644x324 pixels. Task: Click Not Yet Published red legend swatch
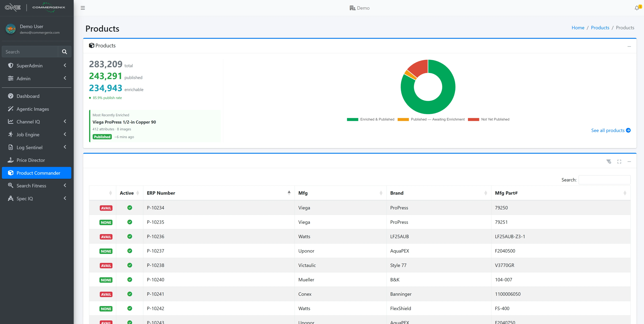tap(473, 119)
